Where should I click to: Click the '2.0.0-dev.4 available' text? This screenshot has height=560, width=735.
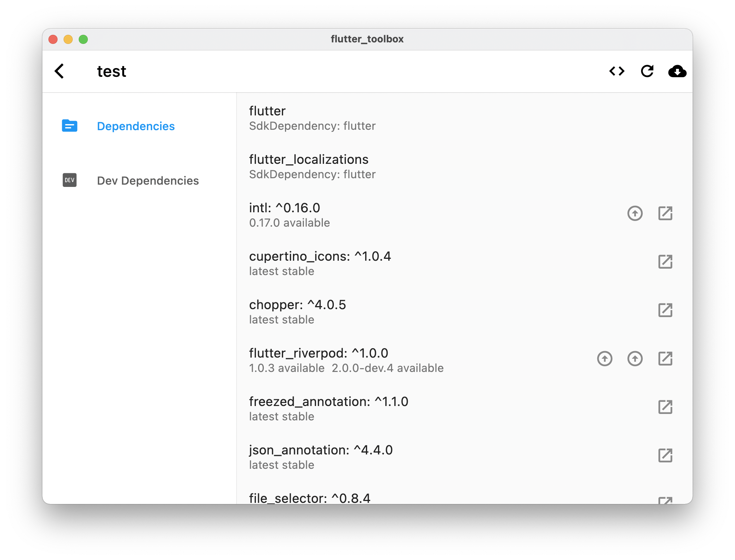click(388, 368)
